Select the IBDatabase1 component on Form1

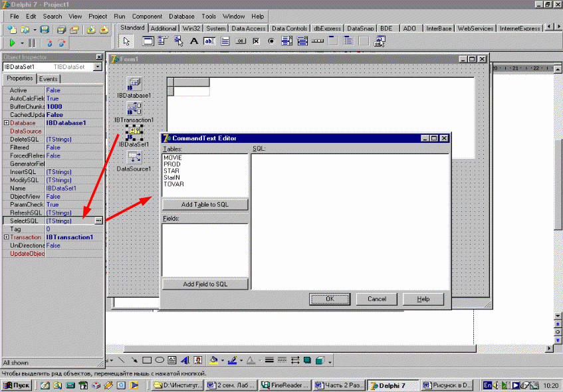coord(134,84)
